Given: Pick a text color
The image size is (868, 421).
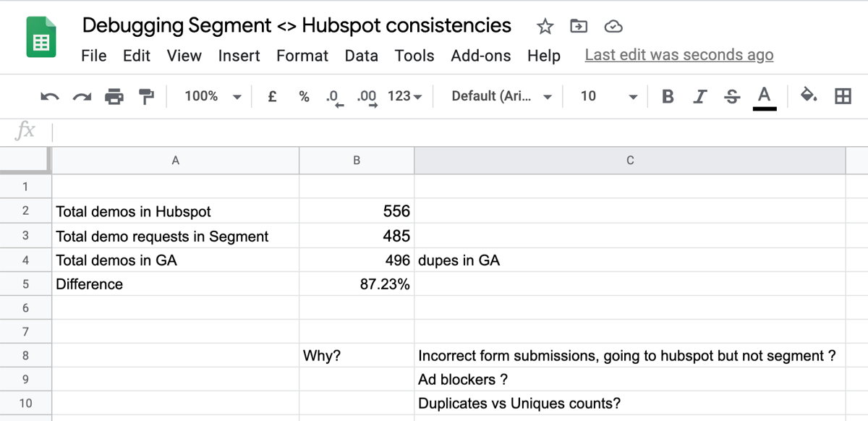Looking at the screenshot, I should [765, 97].
